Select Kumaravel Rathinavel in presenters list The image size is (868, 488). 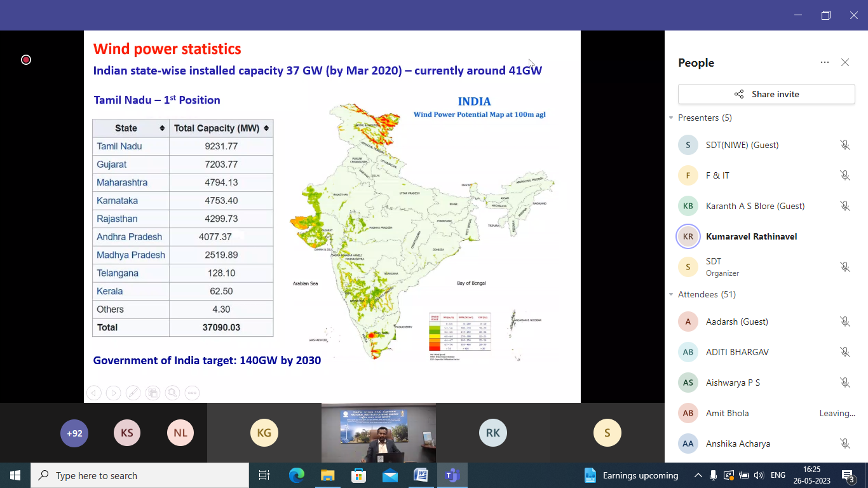751,236
